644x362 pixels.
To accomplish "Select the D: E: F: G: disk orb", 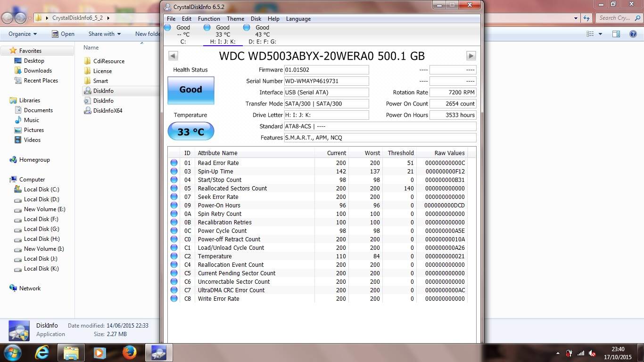I will 247,28.
